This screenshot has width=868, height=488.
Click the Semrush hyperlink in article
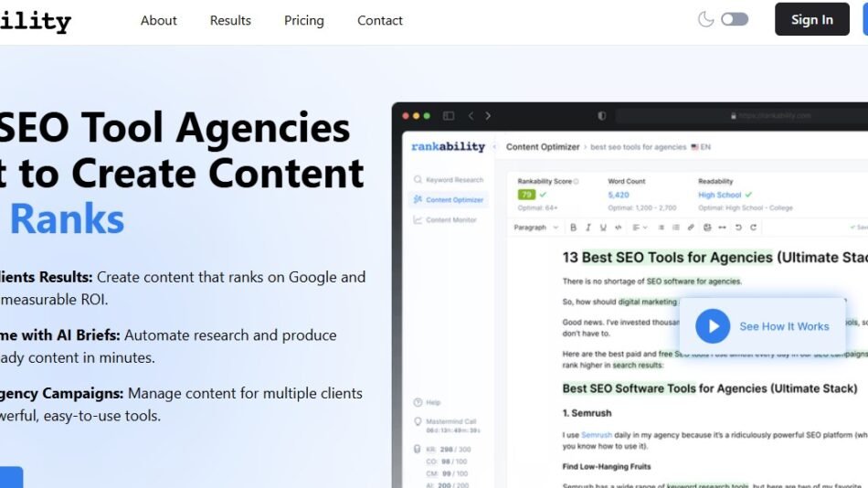tap(596, 434)
